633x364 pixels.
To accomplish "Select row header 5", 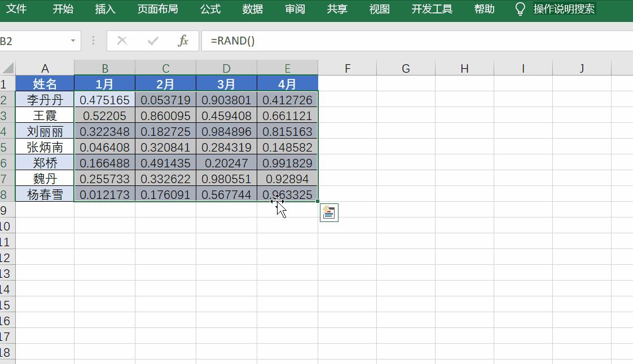I will click(x=8, y=146).
